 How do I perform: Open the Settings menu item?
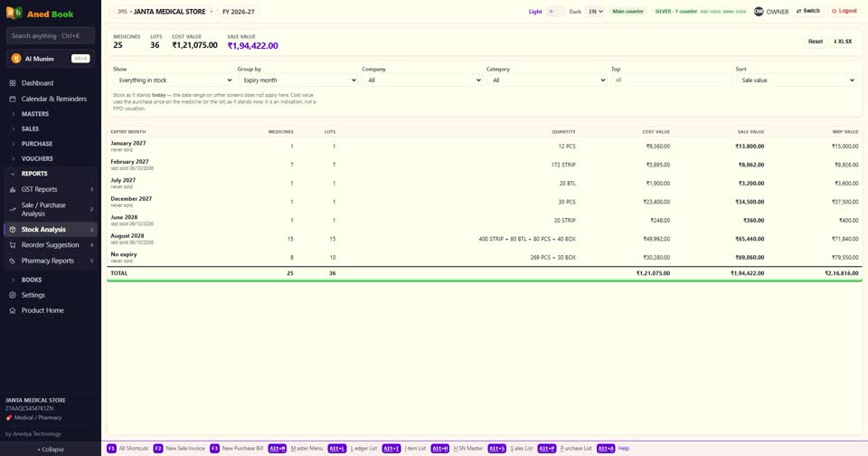coord(50,295)
